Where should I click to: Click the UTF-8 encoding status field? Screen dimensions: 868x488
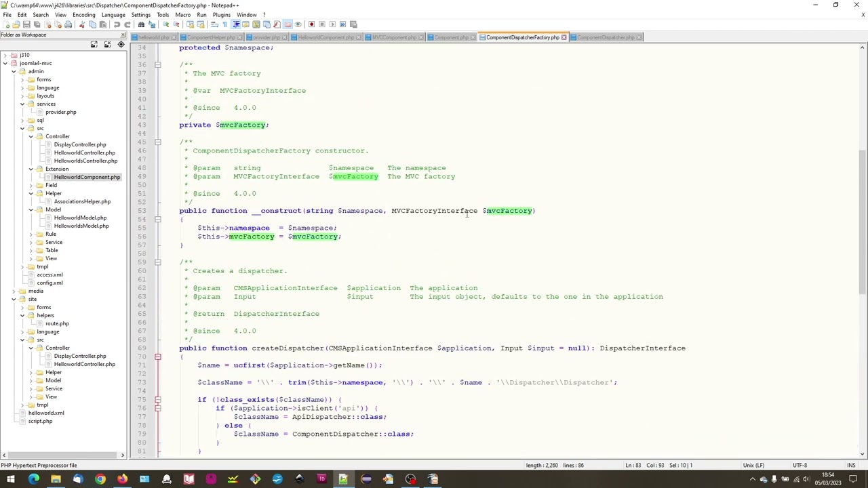point(800,466)
